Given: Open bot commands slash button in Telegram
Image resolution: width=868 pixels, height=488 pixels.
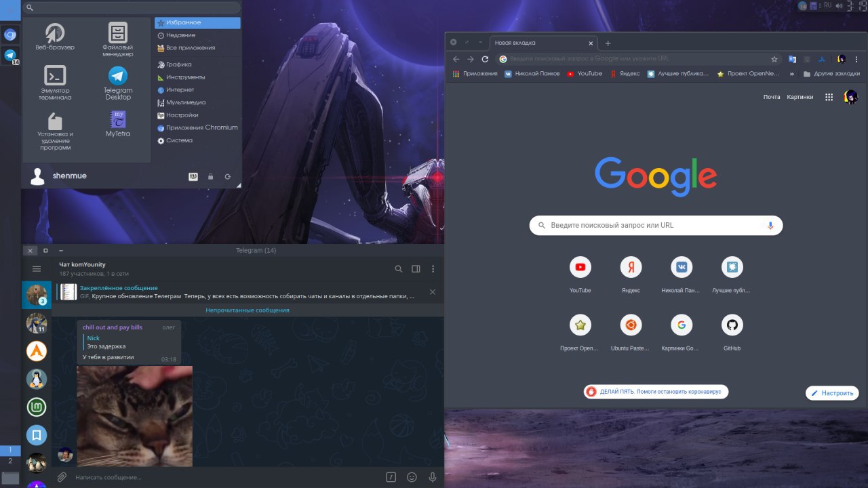Looking at the screenshot, I should [x=391, y=477].
